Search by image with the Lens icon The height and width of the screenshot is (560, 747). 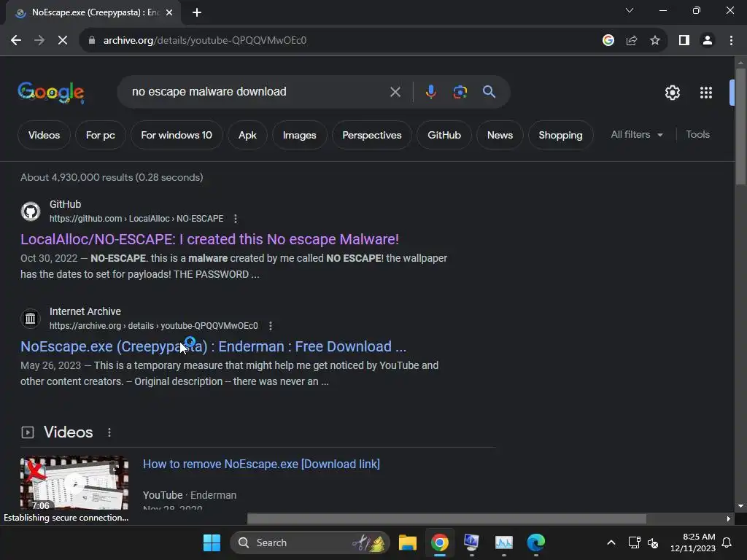[x=460, y=92]
